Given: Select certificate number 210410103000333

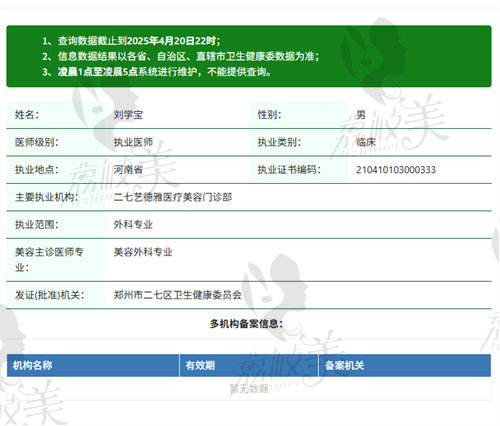Looking at the screenshot, I should click(396, 170).
